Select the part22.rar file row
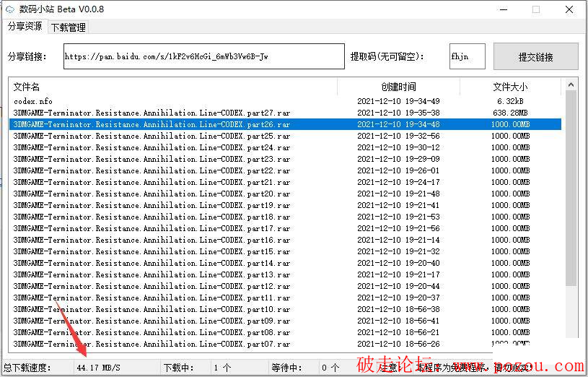The height and width of the screenshot is (377, 588). pos(286,170)
